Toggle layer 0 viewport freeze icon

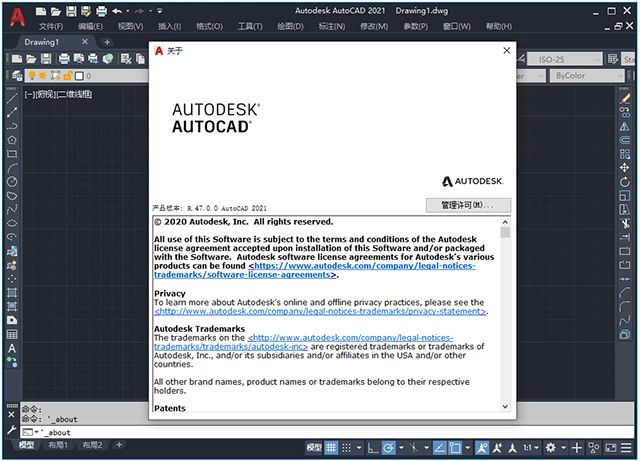point(56,76)
